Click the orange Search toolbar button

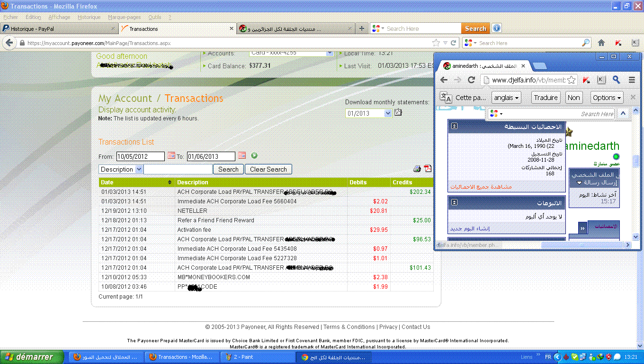[475, 28]
